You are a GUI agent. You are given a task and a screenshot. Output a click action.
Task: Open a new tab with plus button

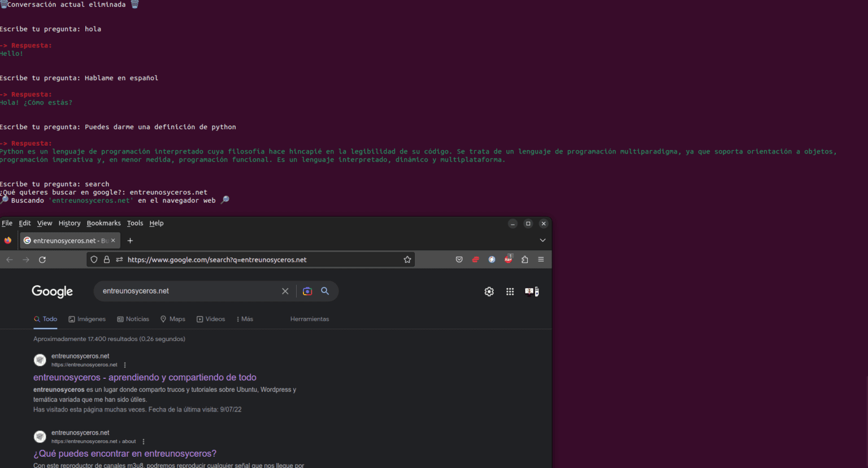(130, 240)
